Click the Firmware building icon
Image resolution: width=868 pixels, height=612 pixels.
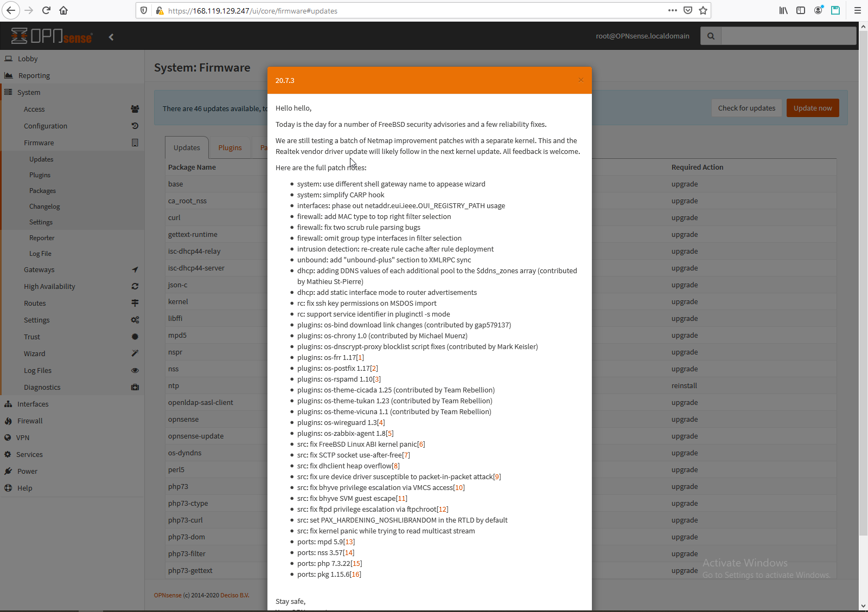coord(135,143)
